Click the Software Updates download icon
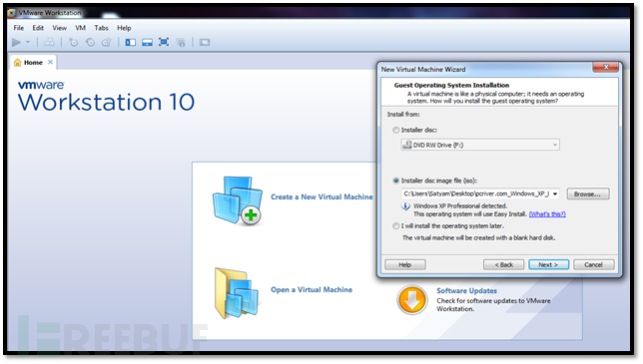This screenshot has height=364, width=643. point(412,300)
